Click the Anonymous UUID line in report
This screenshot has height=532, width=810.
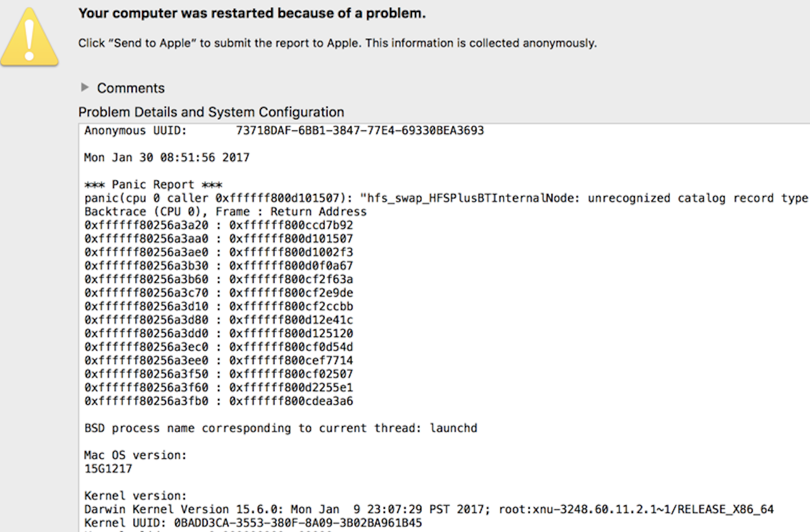pyautogui.click(x=284, y=130)
